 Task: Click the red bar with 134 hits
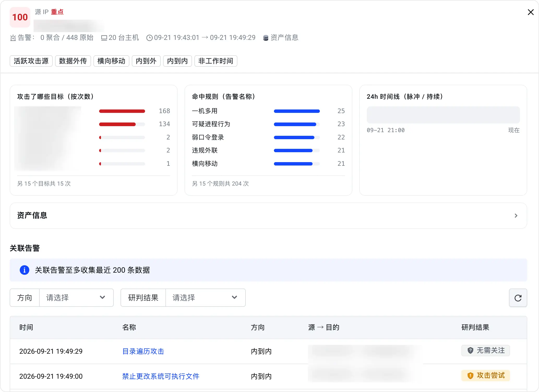click(x=117, y=124)
